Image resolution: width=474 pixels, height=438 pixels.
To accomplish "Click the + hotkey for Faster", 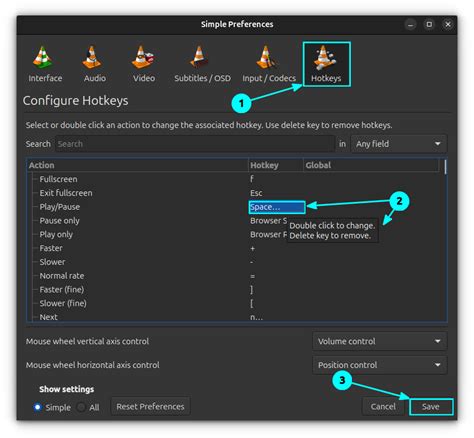I will 252,249.
